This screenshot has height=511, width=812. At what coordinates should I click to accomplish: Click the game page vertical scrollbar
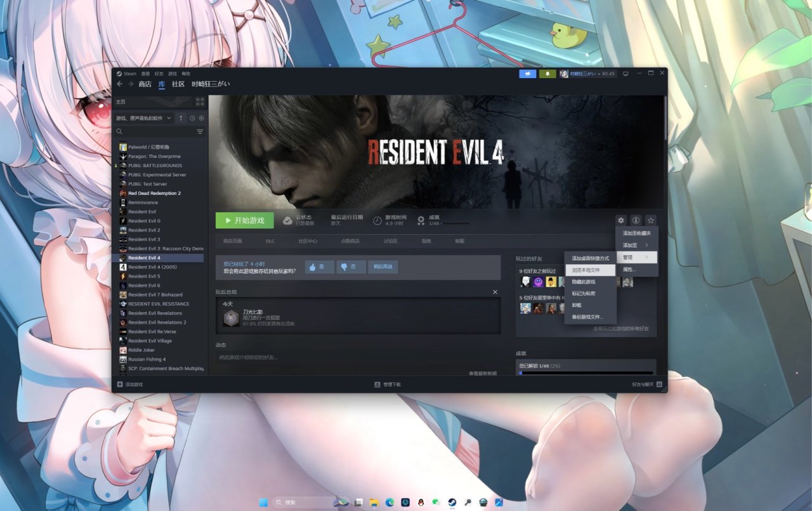pos(665,117)
